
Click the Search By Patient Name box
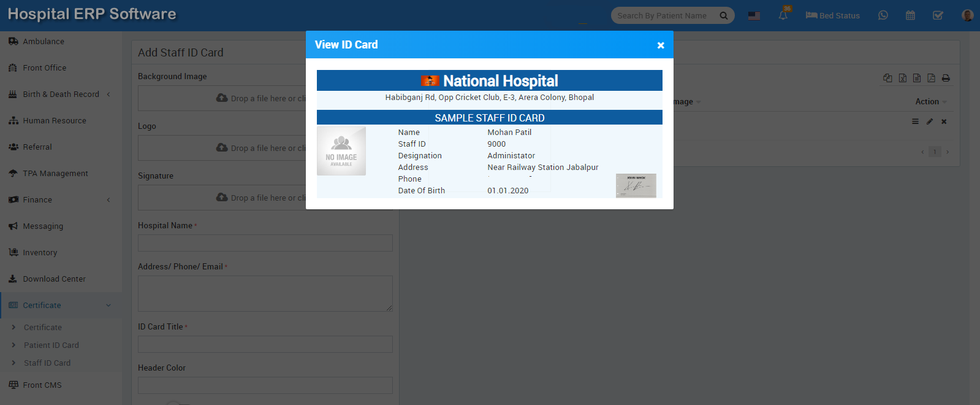coord(662,16)
